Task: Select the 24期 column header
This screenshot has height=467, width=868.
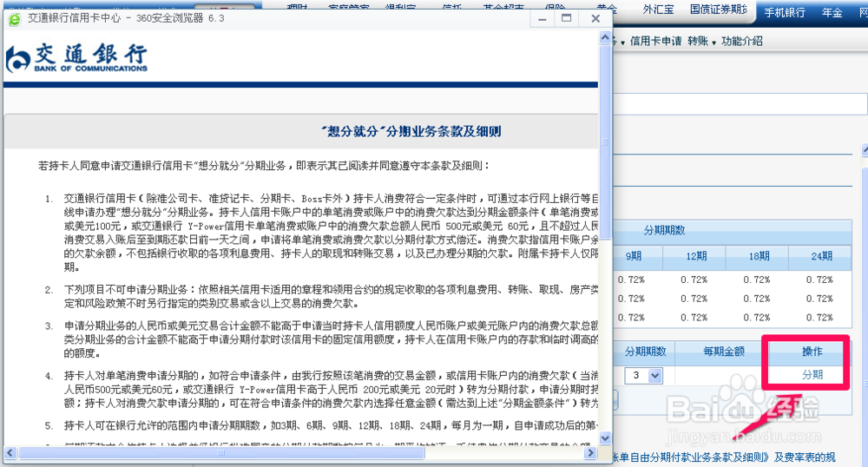Action: tap(821, 255)
